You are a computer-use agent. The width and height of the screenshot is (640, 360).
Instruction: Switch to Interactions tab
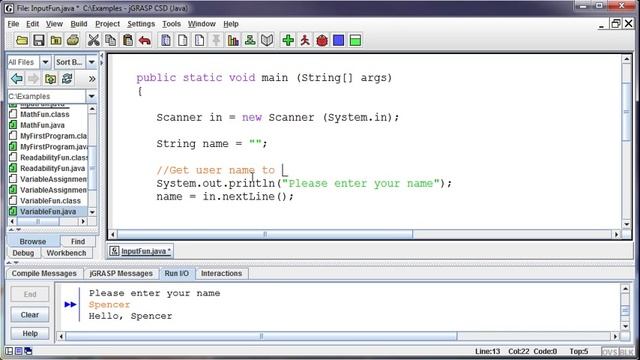tap(222, 273)
